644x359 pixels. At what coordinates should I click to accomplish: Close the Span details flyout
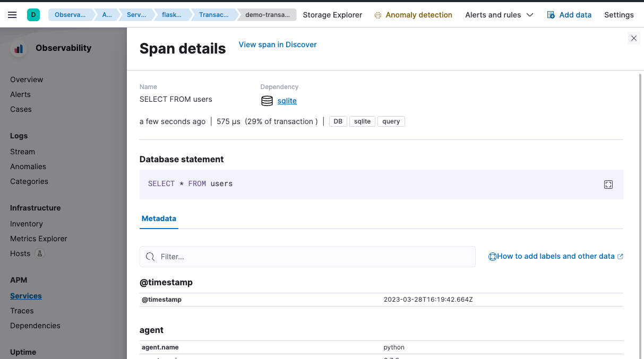click(633, 38)
